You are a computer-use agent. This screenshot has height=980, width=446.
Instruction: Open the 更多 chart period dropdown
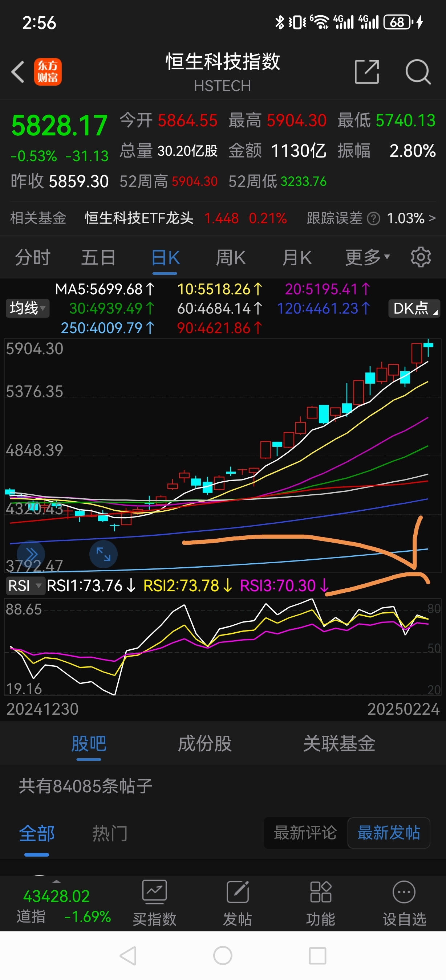coord(368,257)
